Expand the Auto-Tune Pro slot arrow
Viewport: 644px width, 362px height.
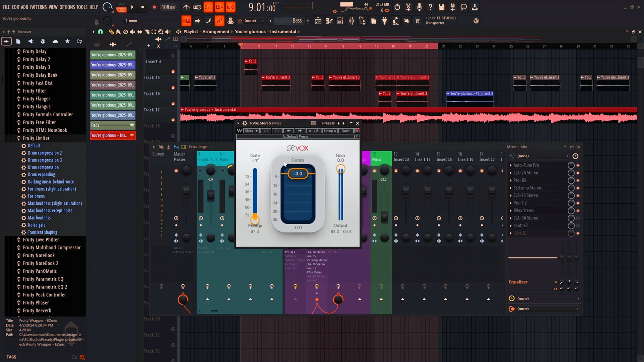coord(511,165)
